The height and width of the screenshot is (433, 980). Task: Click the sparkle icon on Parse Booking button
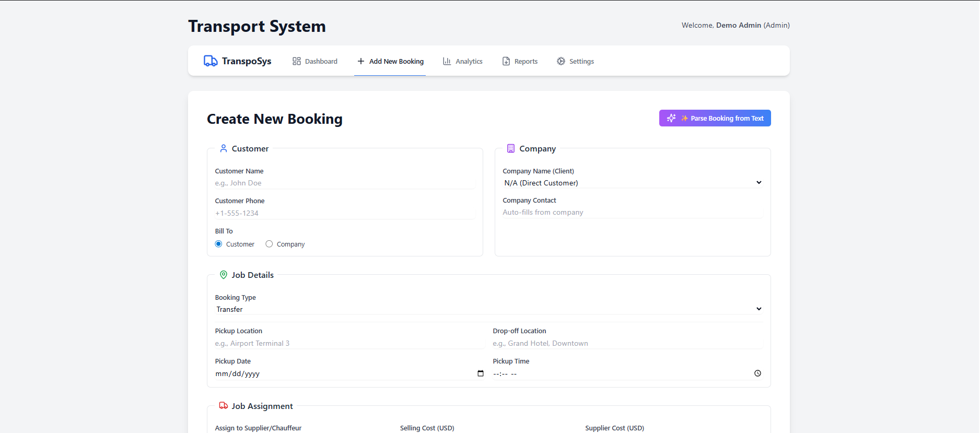[671, 118]
